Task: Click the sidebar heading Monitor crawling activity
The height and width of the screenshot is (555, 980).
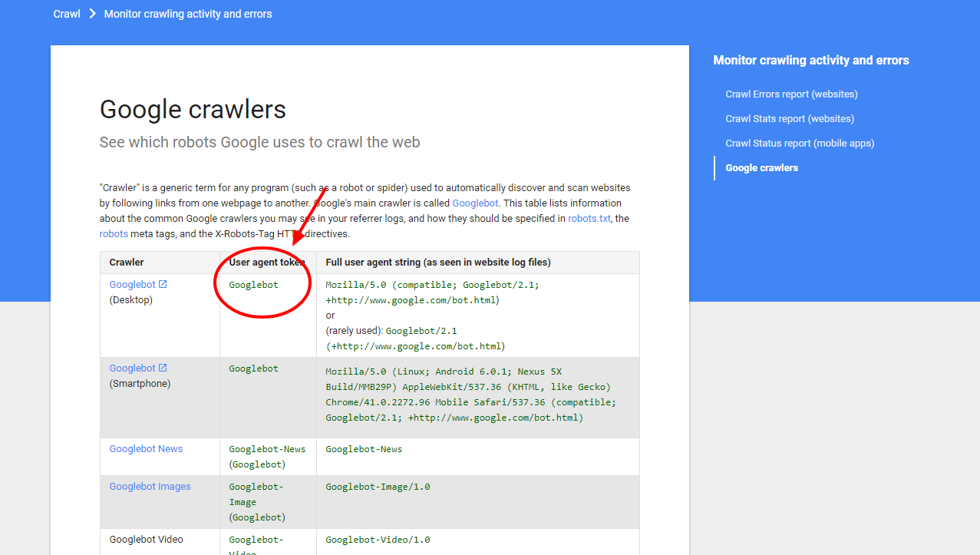Action: click(811, 60)
